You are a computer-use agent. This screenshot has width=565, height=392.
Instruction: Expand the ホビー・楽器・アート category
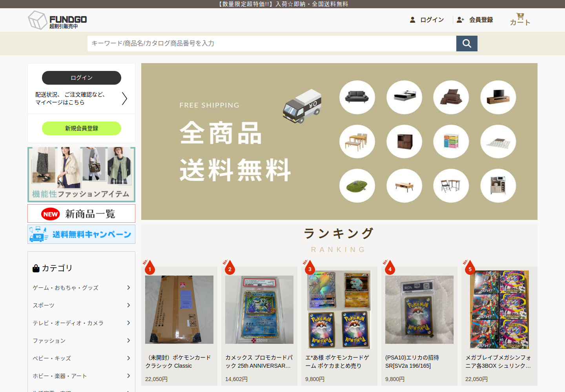[x=81, y=376]
